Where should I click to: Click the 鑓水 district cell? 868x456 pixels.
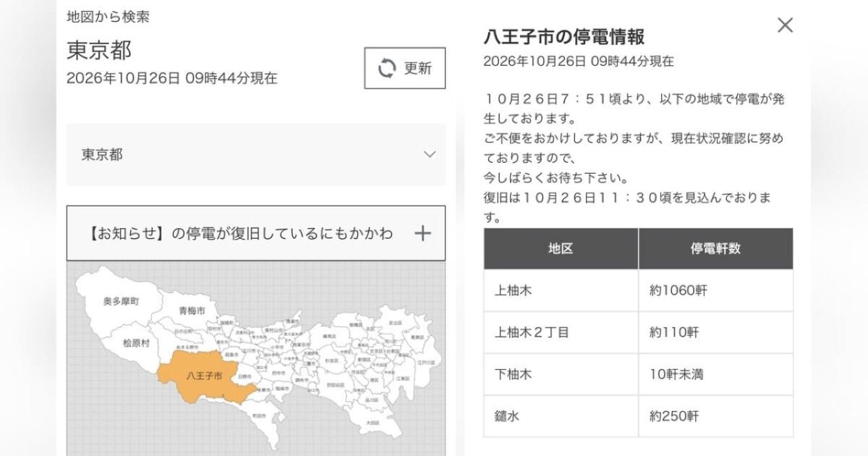pyautogui.click(x=561, y=416)
